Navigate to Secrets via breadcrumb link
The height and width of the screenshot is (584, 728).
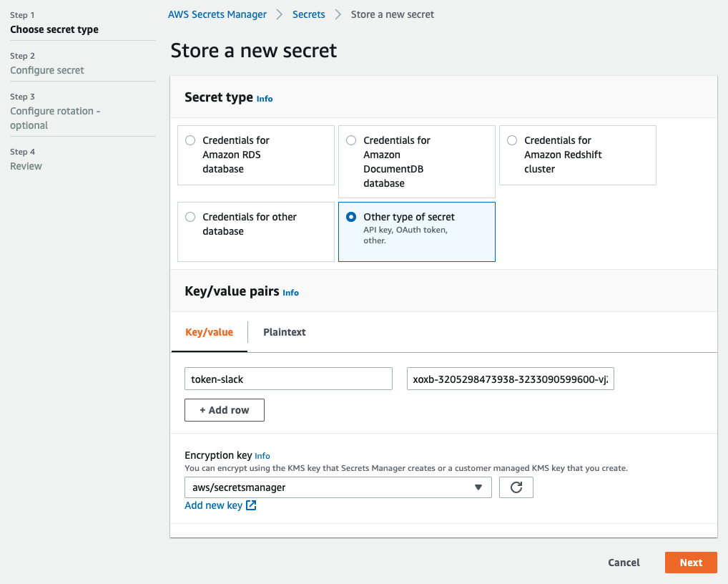coord(308,14)
